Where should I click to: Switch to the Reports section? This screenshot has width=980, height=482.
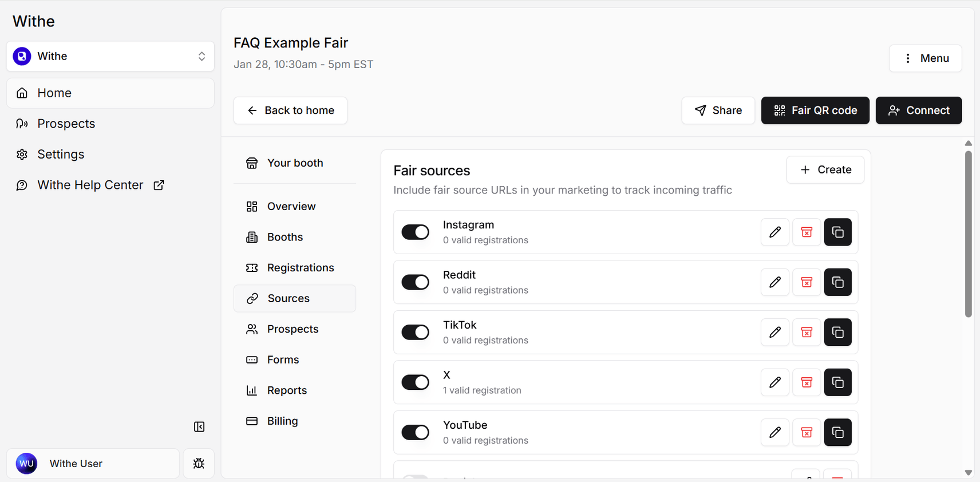[295, 390]
